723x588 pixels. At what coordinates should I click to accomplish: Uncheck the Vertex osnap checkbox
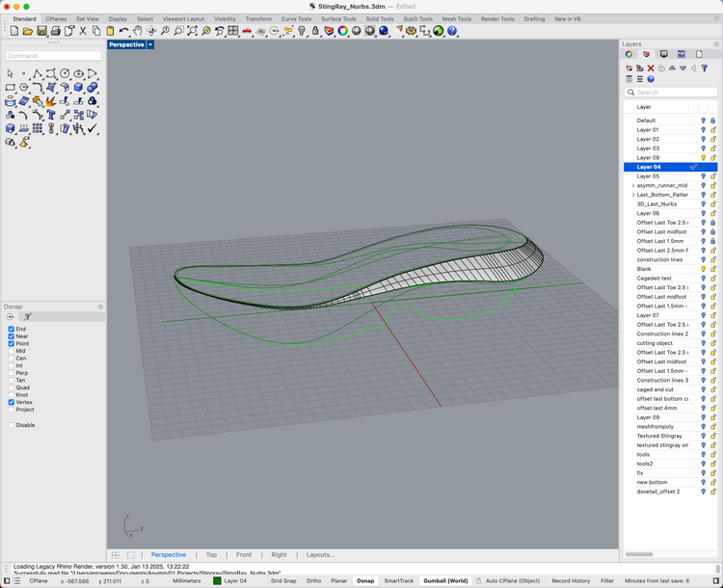(11, 402)
